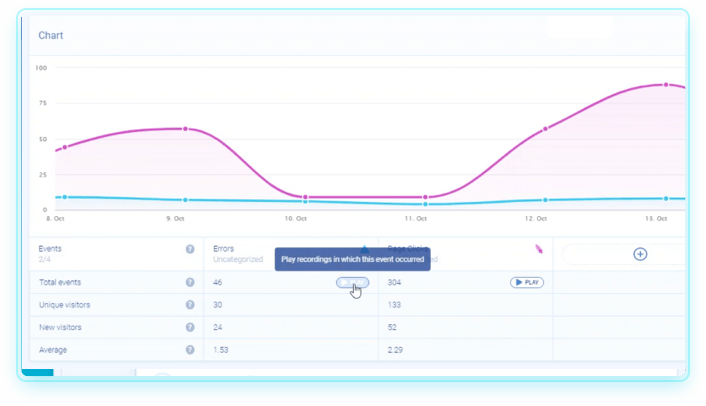Click the blue triangle icon on Errors column

tap(365, 248)
